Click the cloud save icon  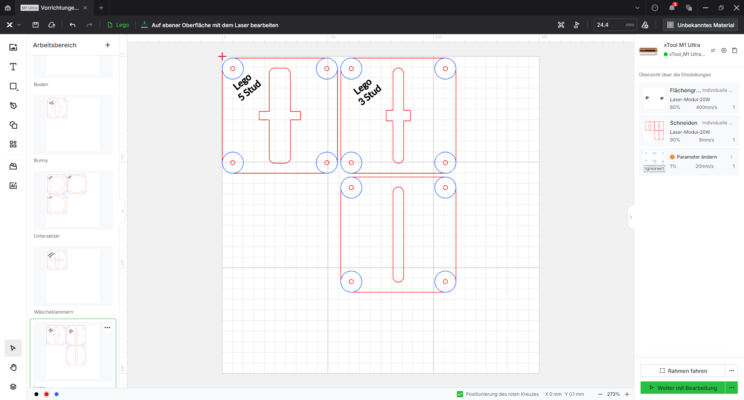pyautogui.click(x=52, y=25)
